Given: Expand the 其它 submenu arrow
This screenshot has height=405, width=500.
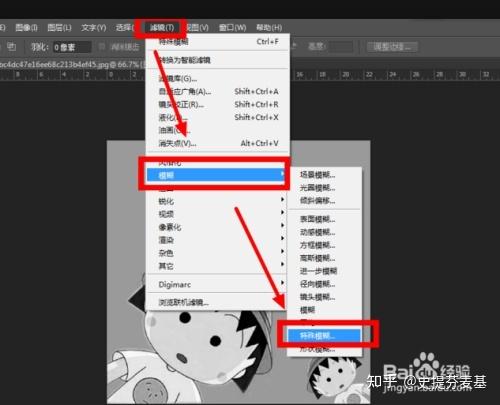Looking at the screenshot, I should pos(282,264).
